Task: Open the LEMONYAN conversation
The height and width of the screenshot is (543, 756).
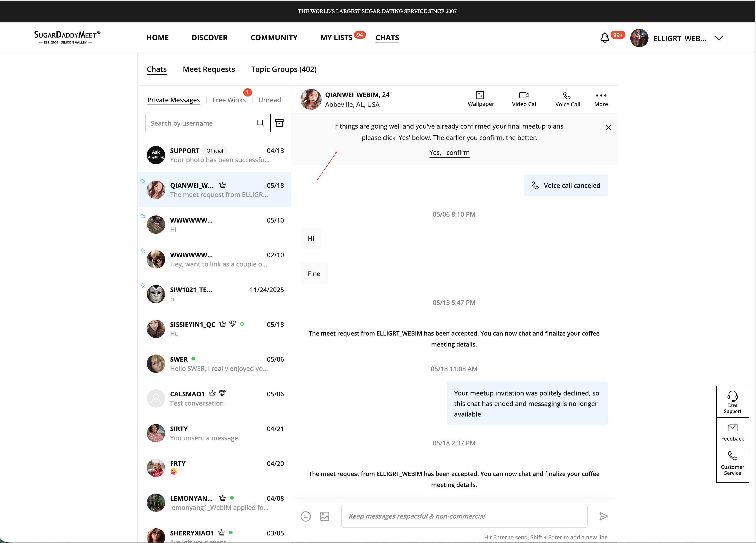Action: click(x=214, y=503)
